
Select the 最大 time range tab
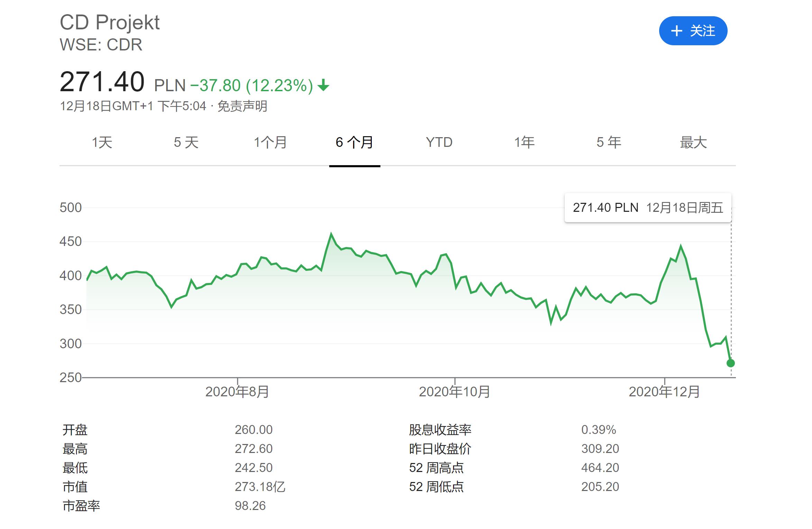click(x=693, y=142)
